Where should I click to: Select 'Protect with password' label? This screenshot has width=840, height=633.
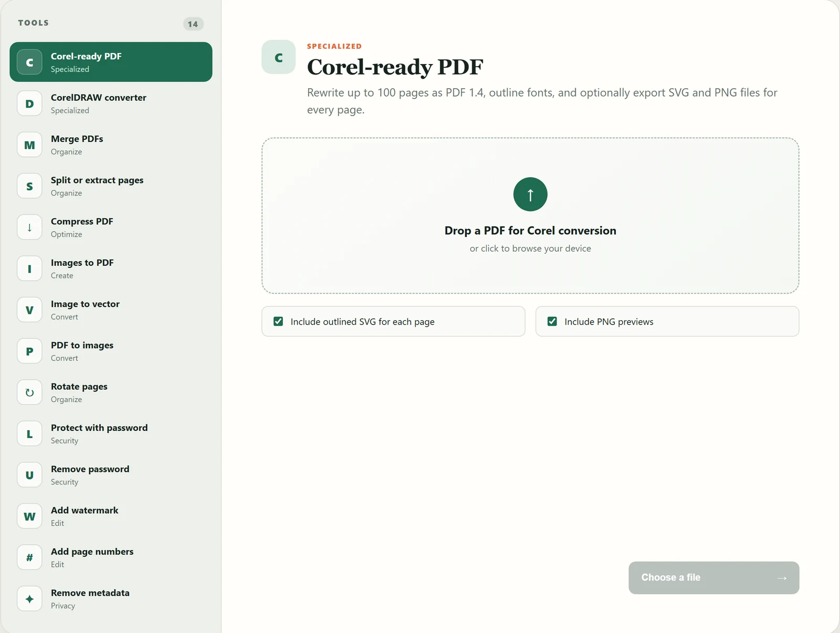[x=99, y=428]
